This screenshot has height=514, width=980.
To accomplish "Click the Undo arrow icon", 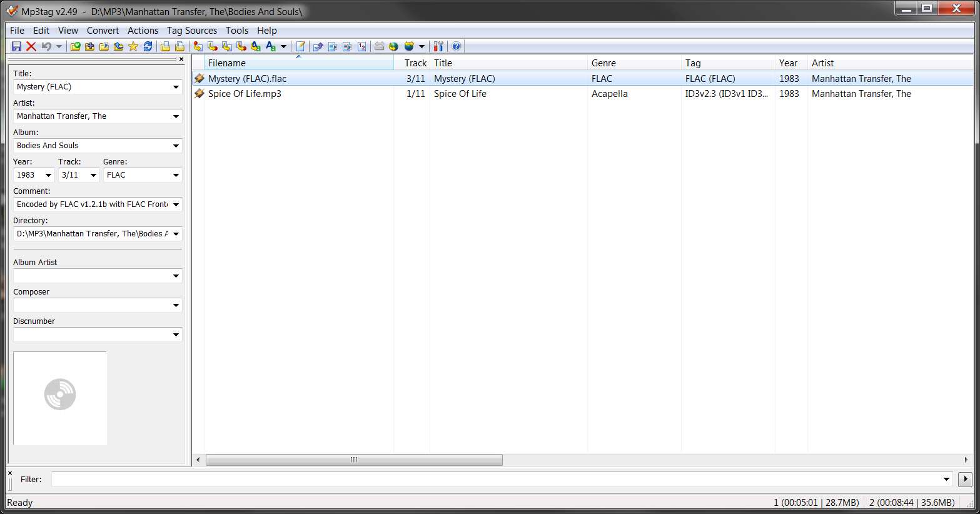I will coord(46,46).
